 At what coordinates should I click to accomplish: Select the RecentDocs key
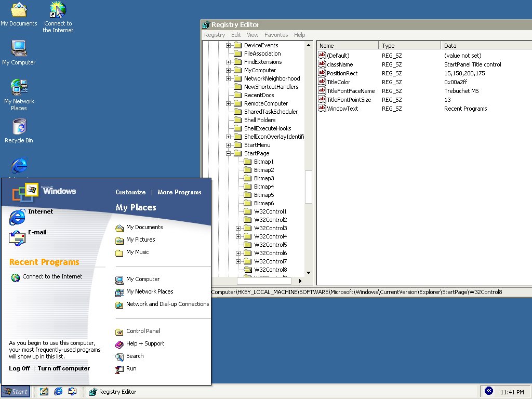(259, 96)
